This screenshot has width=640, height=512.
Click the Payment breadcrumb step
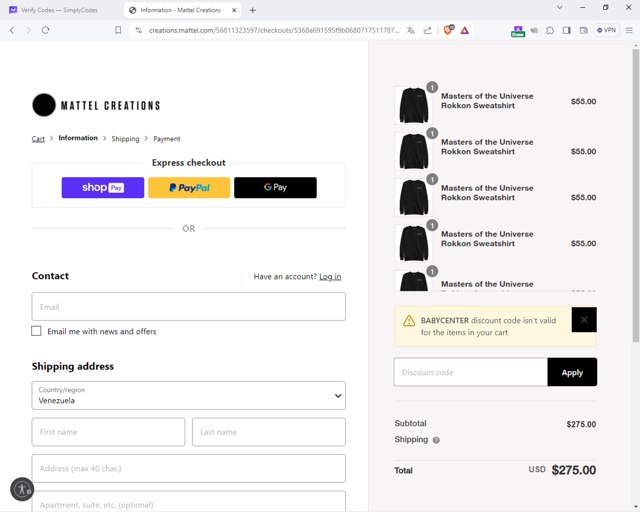167,139
